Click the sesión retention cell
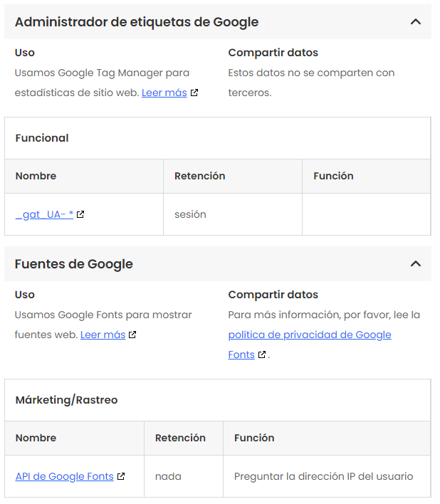This screenshot has width=440, height=504. [190, 214]
